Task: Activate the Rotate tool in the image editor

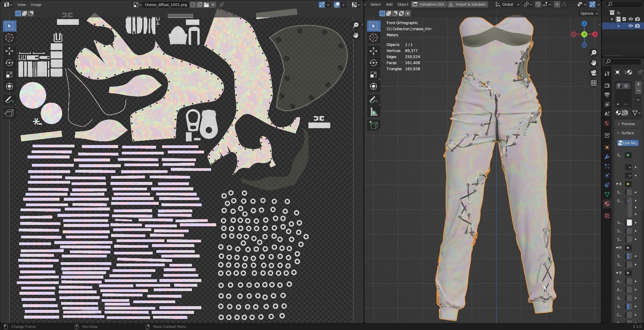Action: pyautogui.click(x=9, y=63)
